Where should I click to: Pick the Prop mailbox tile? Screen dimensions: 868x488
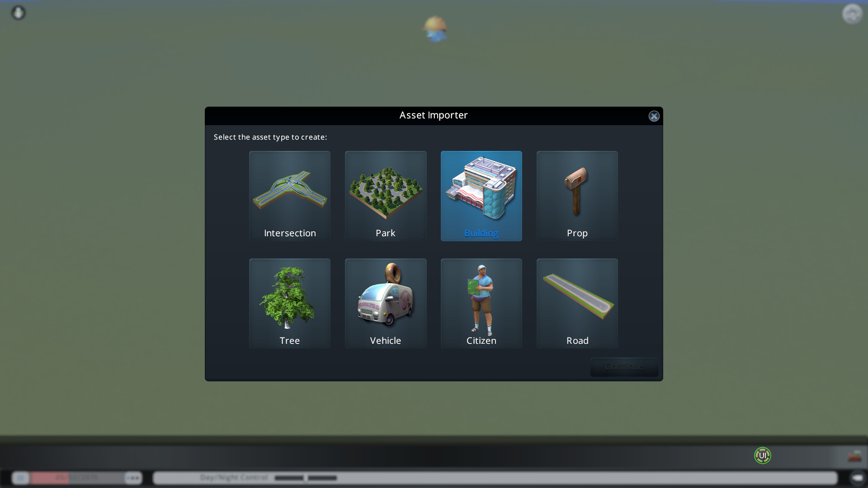577,196
